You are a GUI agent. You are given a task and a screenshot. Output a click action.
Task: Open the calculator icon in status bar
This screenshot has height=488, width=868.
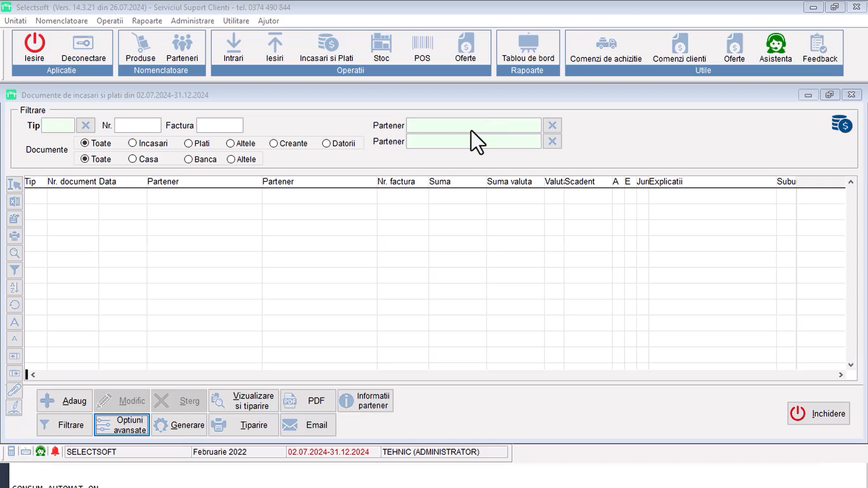click(x=10, y=451)
